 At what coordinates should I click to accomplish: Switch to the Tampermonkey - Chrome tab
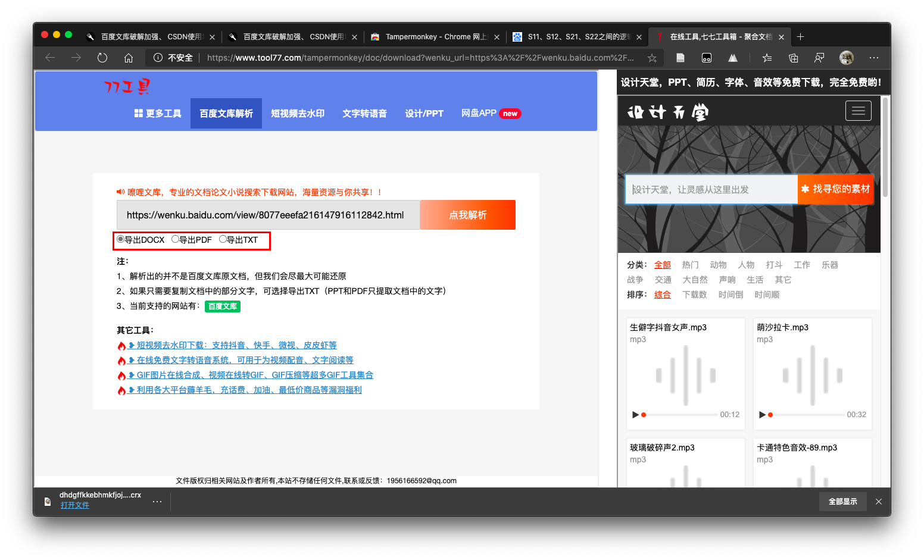tap(435, 37)
